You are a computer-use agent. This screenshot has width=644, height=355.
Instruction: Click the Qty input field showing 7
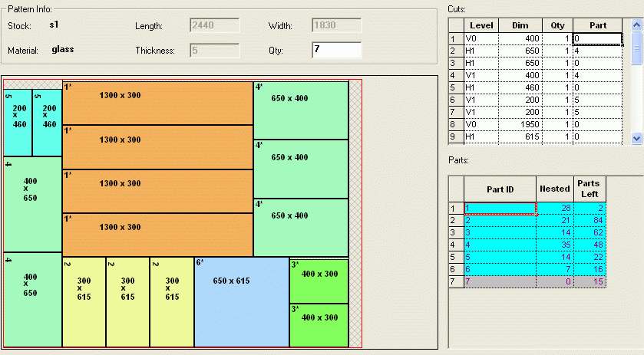coord(336,51)
